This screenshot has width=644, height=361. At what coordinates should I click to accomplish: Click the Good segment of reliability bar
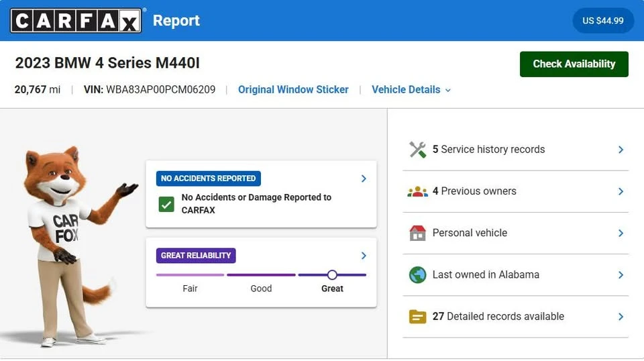pyautogui.click(x=261, y=274)
